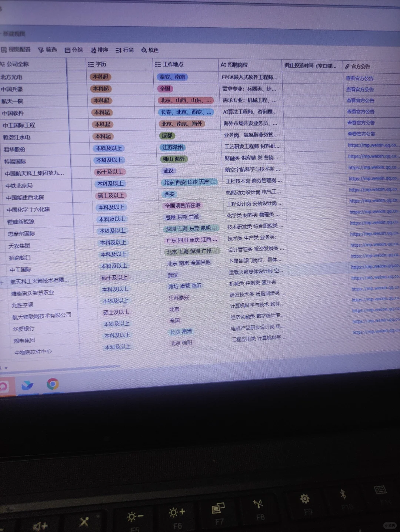
Task: Open the 排序 sort tool
Action: point(100,50)
